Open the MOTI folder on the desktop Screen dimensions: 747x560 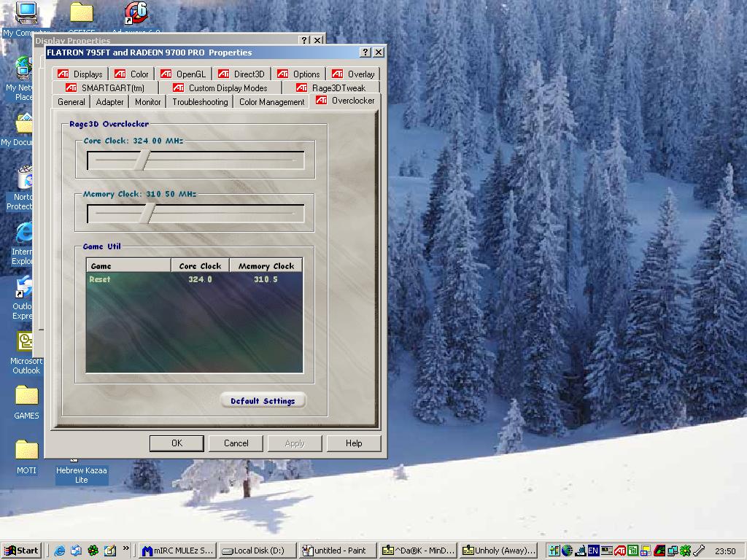coord(26,457)
